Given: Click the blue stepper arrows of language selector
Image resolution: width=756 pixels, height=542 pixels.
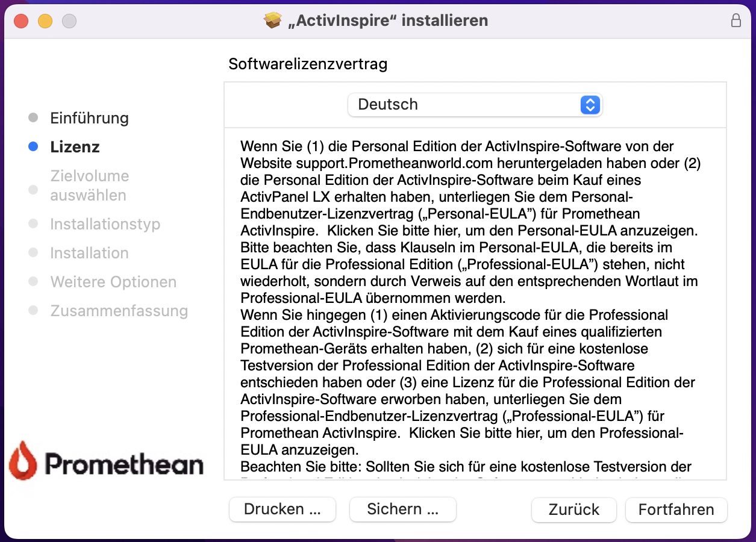Looking at the screenshot, I should point(590,105).
